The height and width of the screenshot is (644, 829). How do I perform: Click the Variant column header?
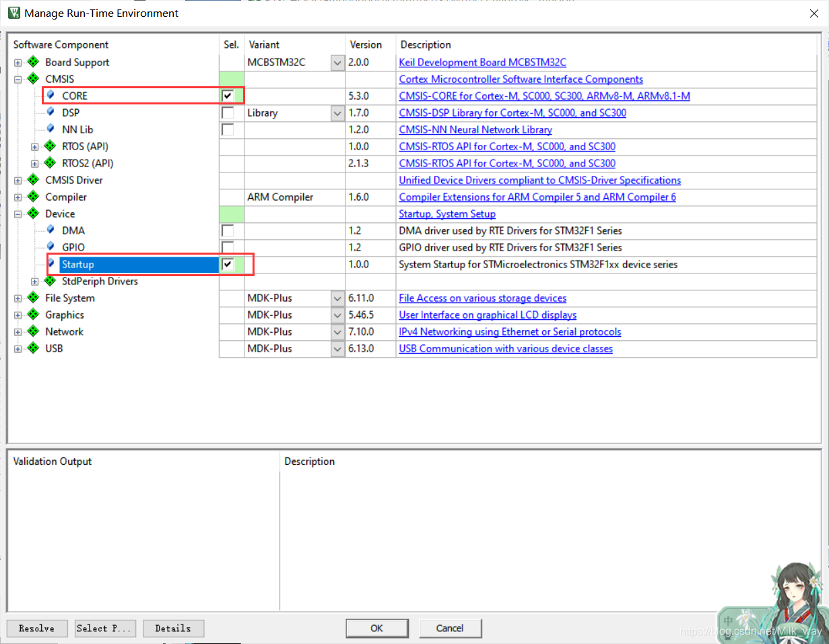point(264,44)
